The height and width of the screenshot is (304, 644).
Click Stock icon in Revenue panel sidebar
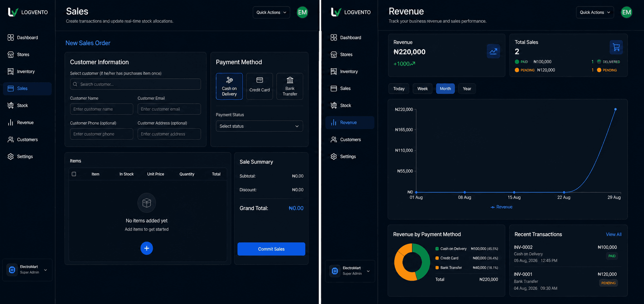pyautogui.click(x=334, y=105)
